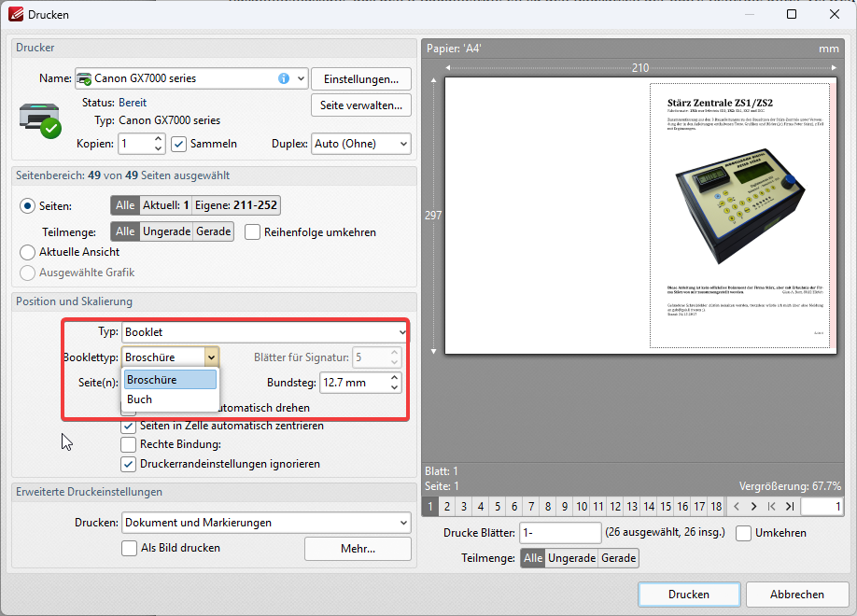
Task: Go to previous preview page arrow
Action: [x=737, y=507]
